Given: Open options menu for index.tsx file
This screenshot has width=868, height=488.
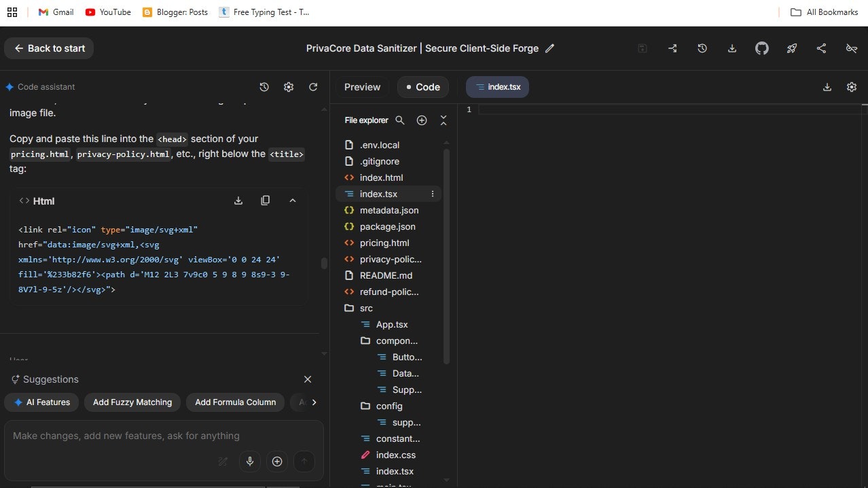Looking at the screenshot, I should pos(433,194).
